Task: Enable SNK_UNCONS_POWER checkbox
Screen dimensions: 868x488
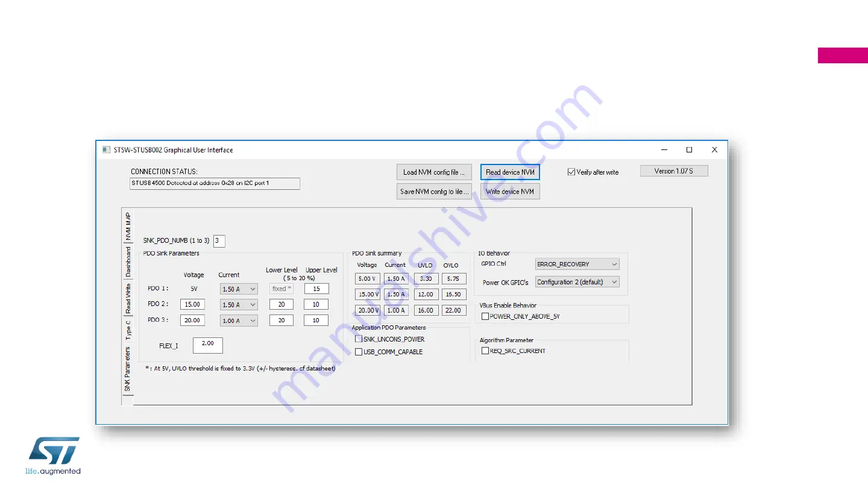Action: pyautogui.click(x=359, y=339)
